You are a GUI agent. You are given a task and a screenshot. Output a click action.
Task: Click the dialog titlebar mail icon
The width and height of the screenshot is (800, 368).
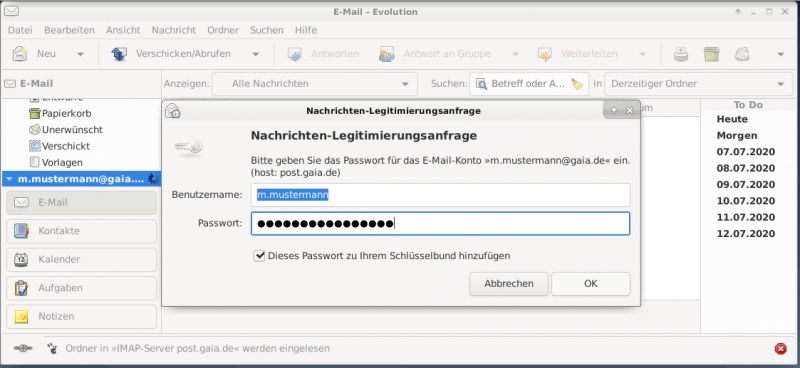173,110
